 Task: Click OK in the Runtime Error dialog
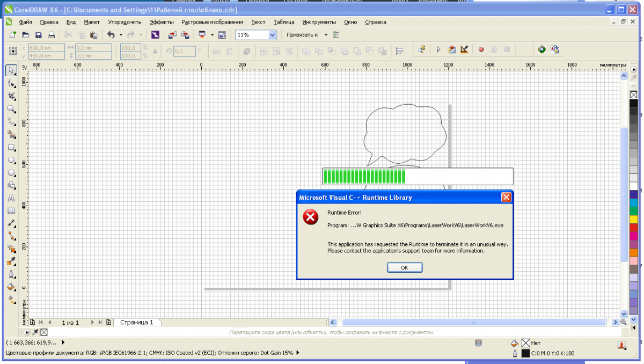pos(405,267)
